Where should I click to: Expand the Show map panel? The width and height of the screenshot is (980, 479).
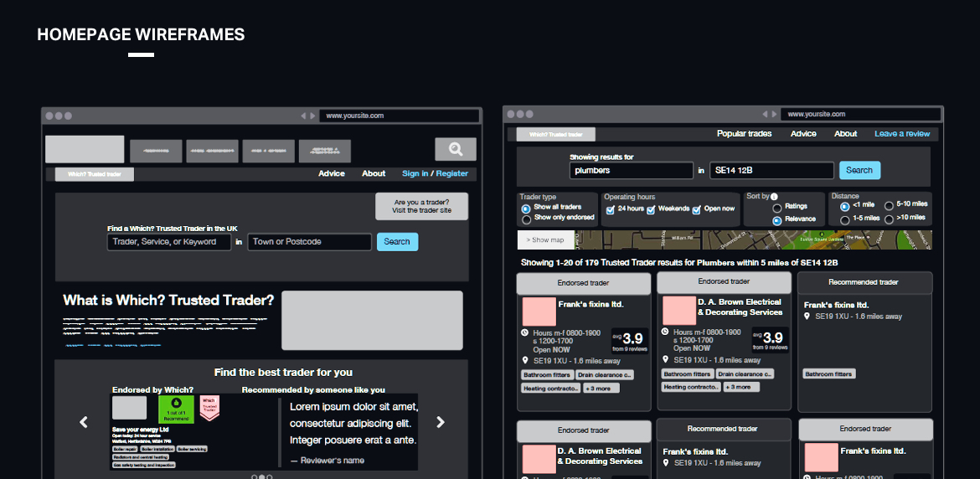point(545,240)
